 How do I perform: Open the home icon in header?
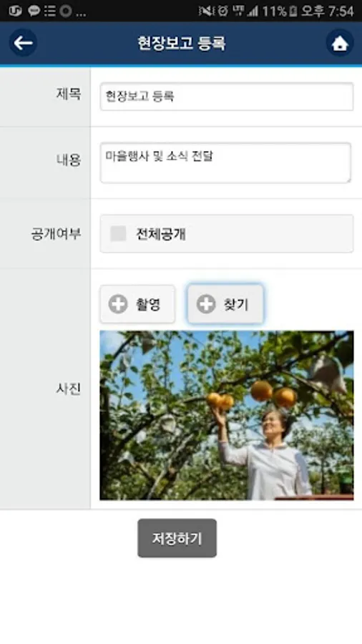click(x=340, y=43)
